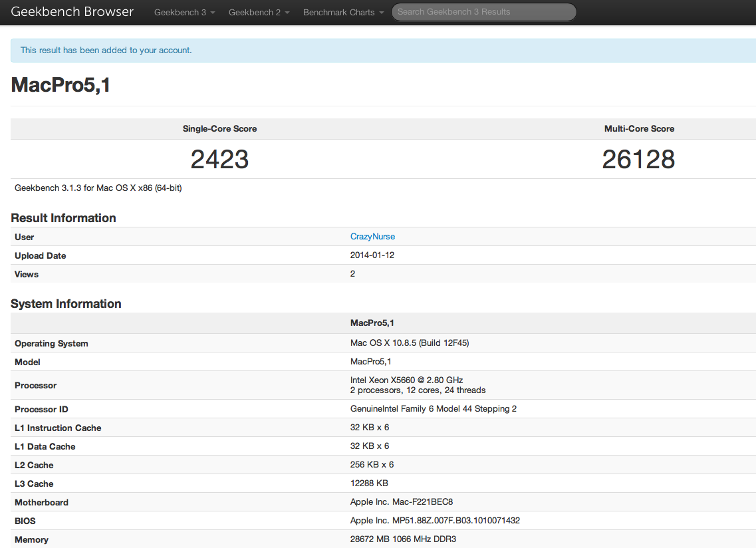The height and width of the screenshot is (552, 756).
Task: Select the Views row label
Action: pyautogui.click(x=27, y=274)
